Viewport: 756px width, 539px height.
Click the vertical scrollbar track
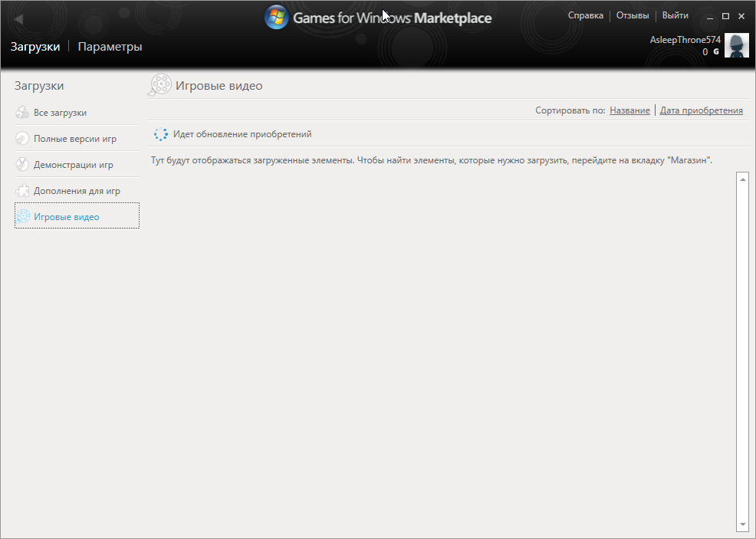(x=742, y=352)
